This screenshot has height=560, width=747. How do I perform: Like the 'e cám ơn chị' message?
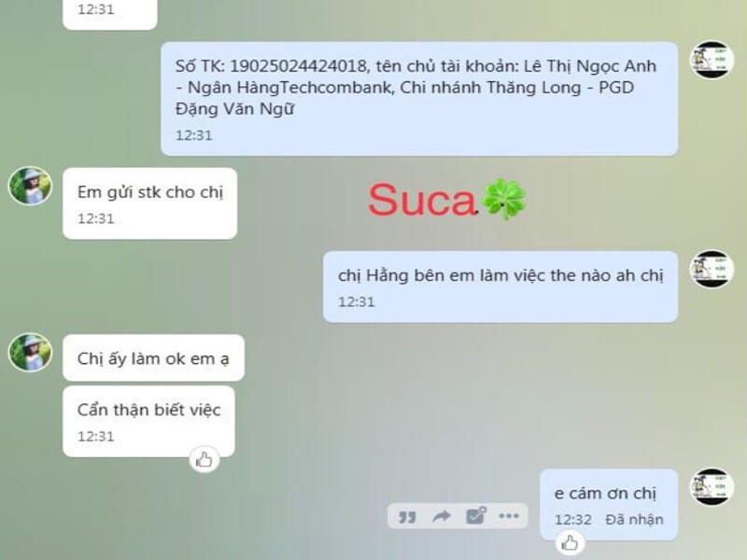pyautogui.click(x=570, y=543)
